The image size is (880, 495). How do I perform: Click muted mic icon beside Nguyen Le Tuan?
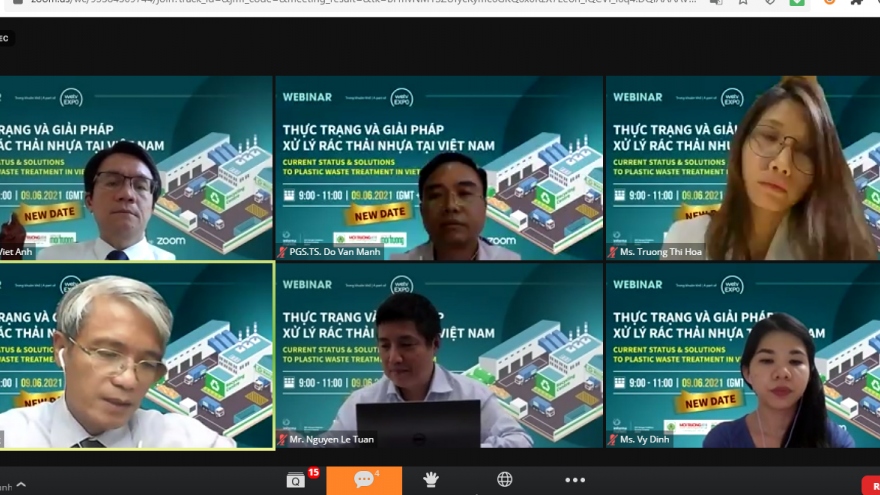(x=283, y=440)
